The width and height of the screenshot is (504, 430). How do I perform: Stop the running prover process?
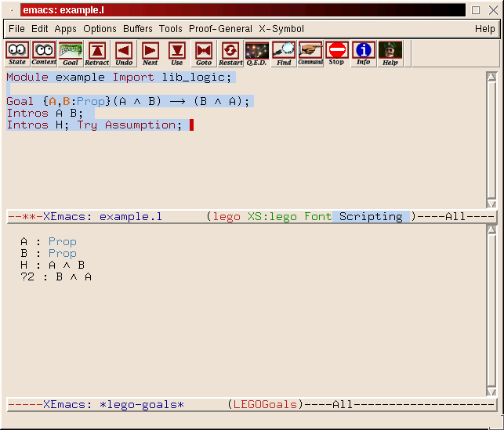(336, 53)
